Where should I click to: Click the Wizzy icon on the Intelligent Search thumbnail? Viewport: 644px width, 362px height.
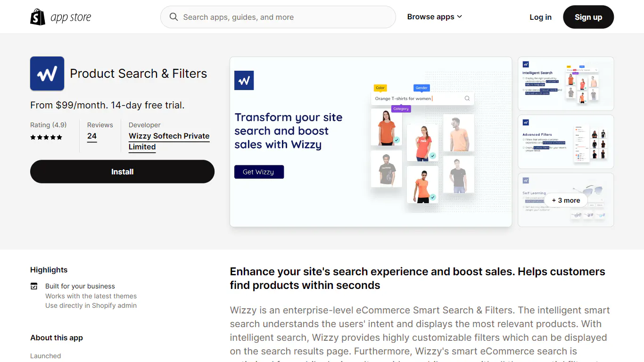[525, 64]
